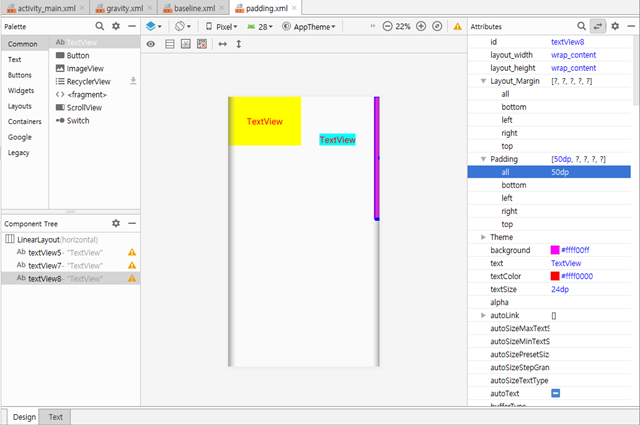Select yellow TextView in design preview
Image resolution: width=640 pixels, height=426 pixels.
[x=265, y=121]
